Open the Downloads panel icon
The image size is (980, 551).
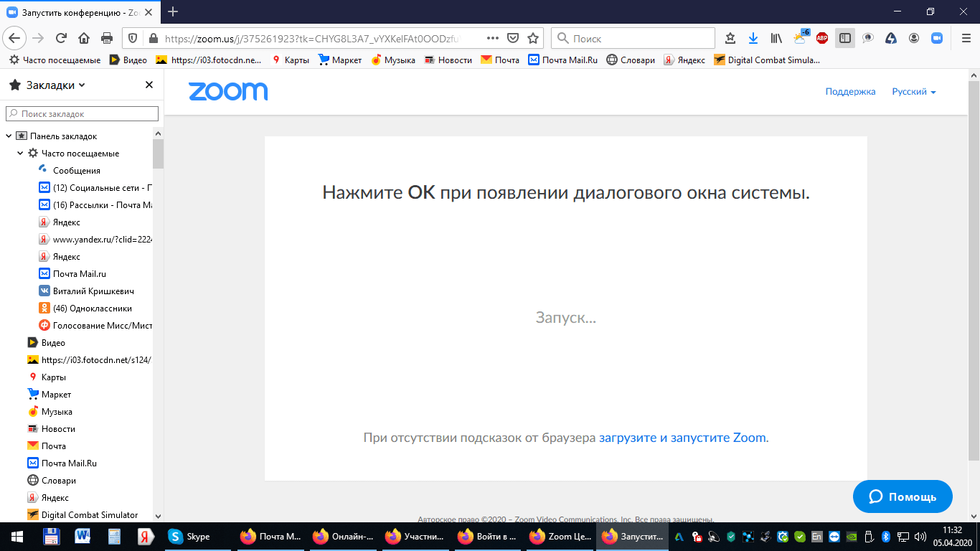(753, 37)
